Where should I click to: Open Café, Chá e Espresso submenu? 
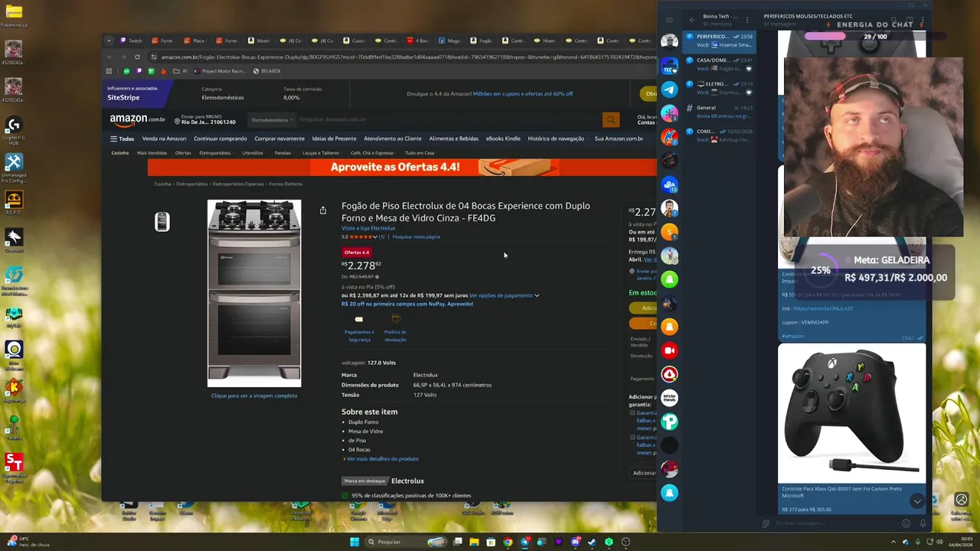coord(374,153)
